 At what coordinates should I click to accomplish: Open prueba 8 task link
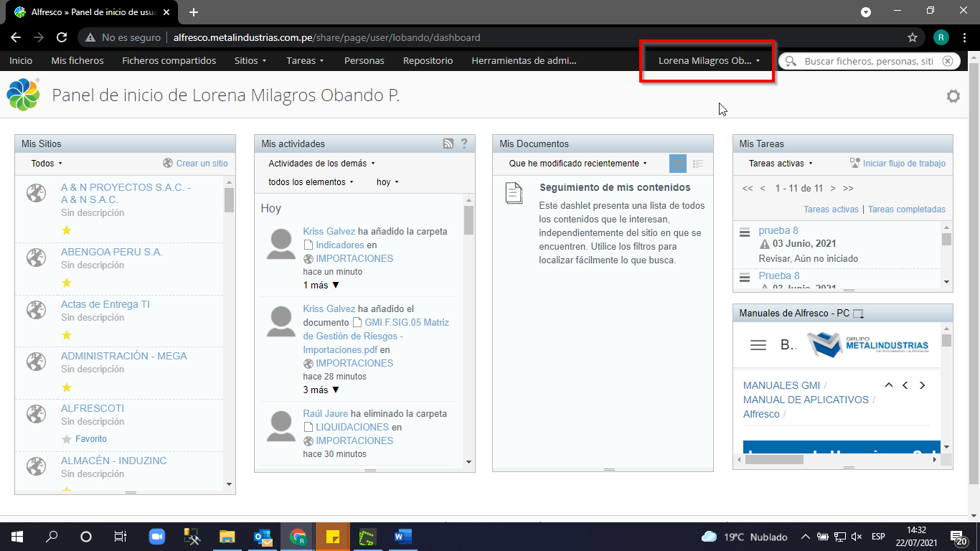click(778, 230)
